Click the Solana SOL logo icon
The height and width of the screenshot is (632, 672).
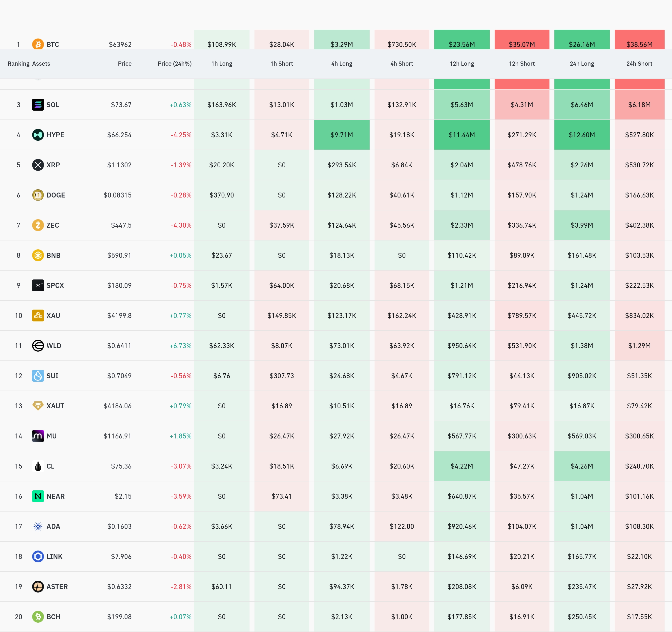(38, 105)
